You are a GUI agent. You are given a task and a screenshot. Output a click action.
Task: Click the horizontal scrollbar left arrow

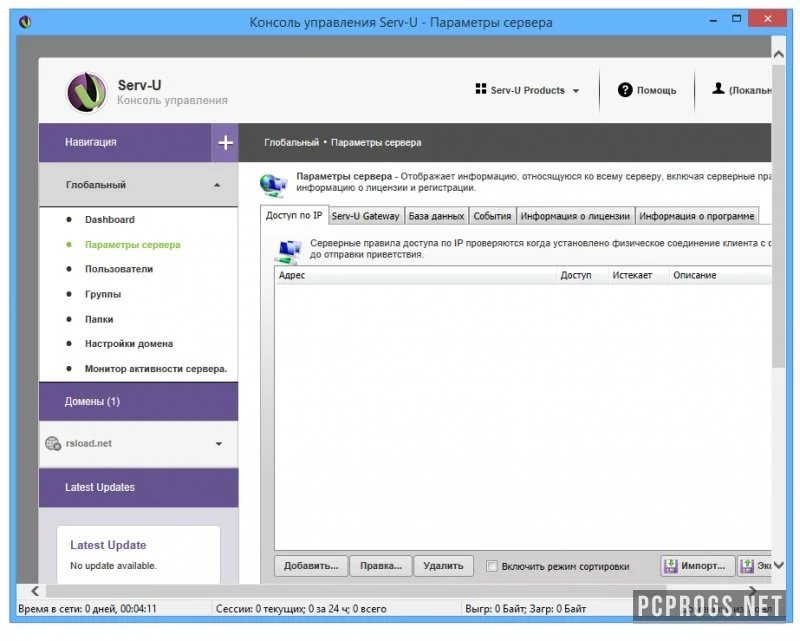click(35, 591)
